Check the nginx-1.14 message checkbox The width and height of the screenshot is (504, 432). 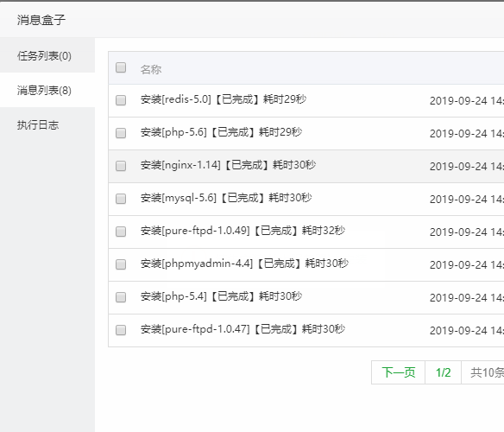(121, 166)
